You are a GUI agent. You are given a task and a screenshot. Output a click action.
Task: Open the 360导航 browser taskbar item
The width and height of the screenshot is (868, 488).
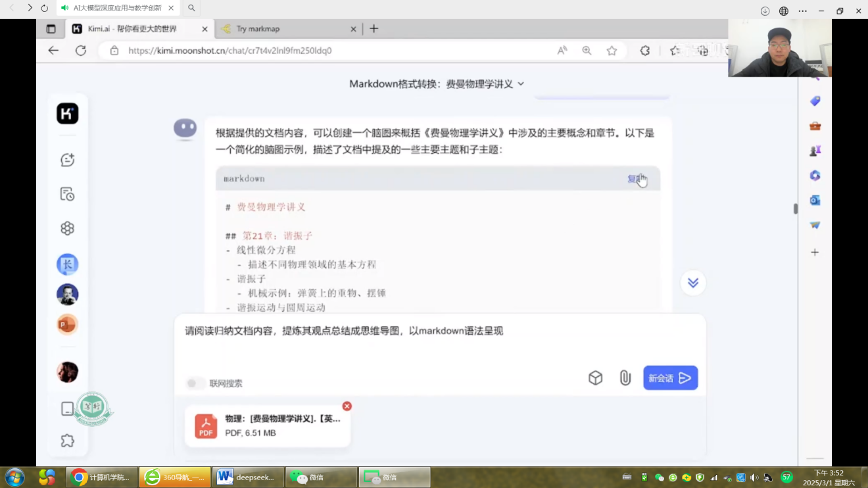(x=175, y=477)
